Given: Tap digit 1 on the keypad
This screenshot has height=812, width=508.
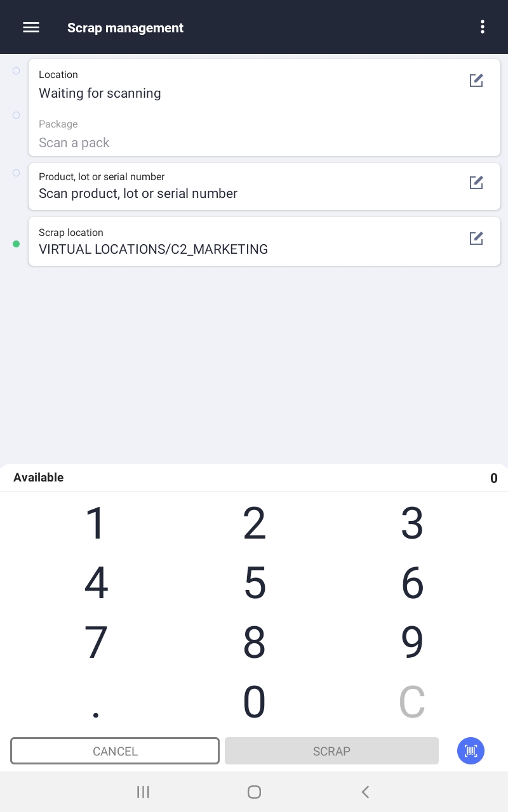Looking at the screenshot, I should tap(96, 523).
